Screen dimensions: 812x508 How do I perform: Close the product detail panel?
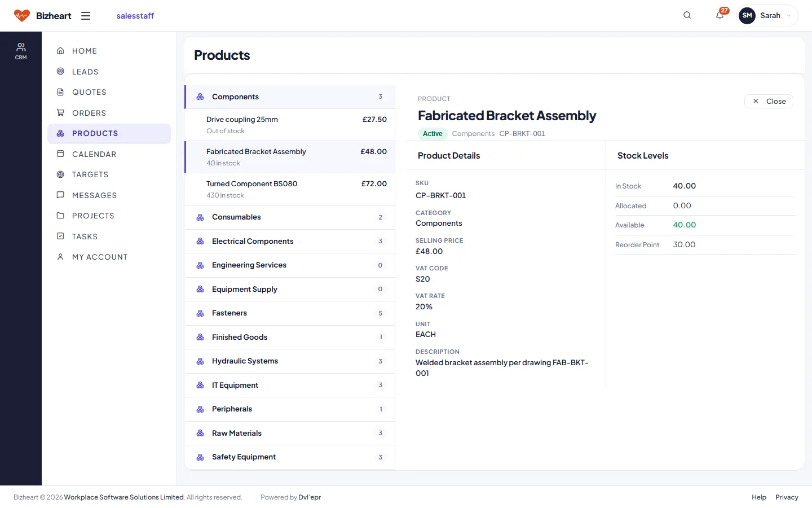click(x=769, y=101)
